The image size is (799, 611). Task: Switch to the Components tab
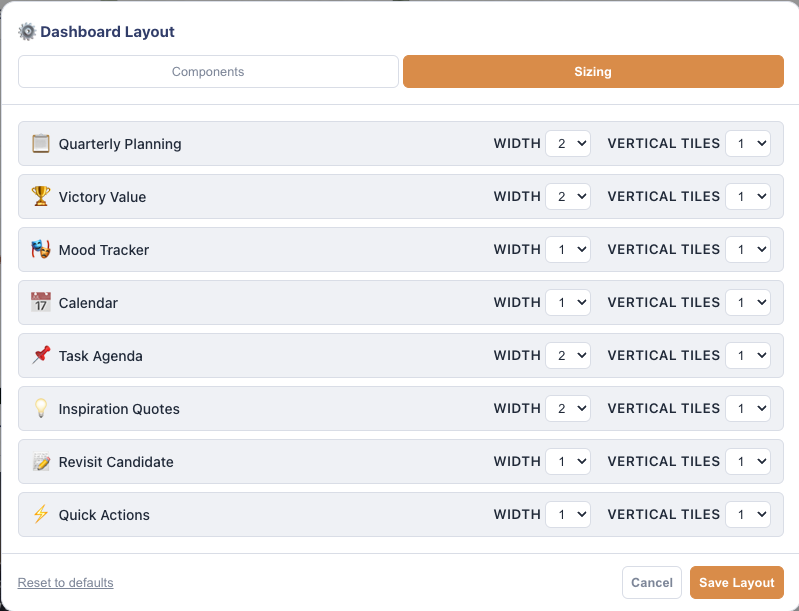pyautogui.click(x=208, y=71)
